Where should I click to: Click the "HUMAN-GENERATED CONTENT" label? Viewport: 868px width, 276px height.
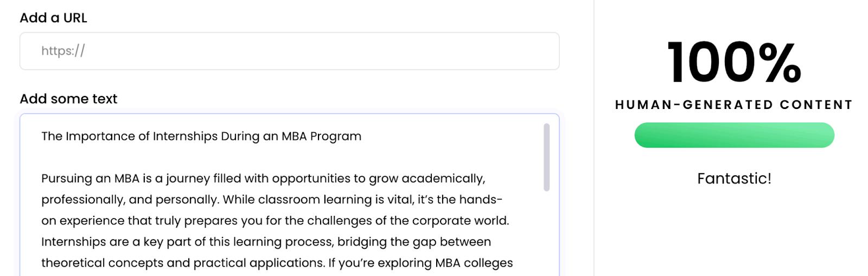(734, 105)
